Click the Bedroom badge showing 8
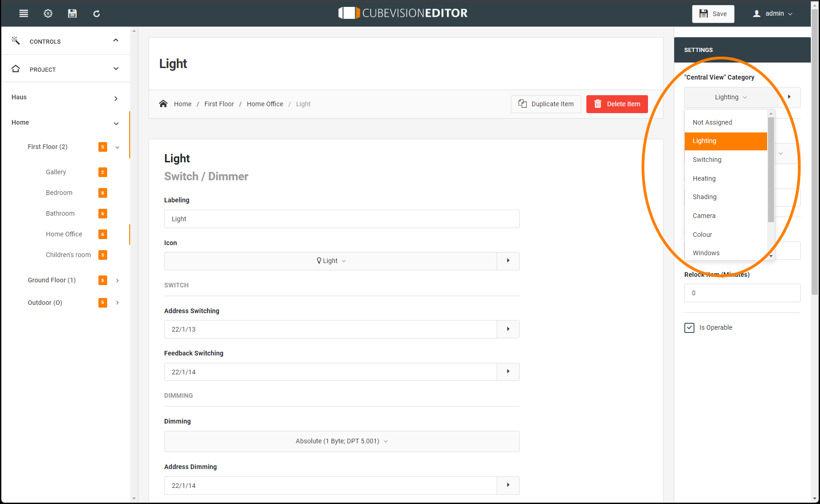 [103, 193]
